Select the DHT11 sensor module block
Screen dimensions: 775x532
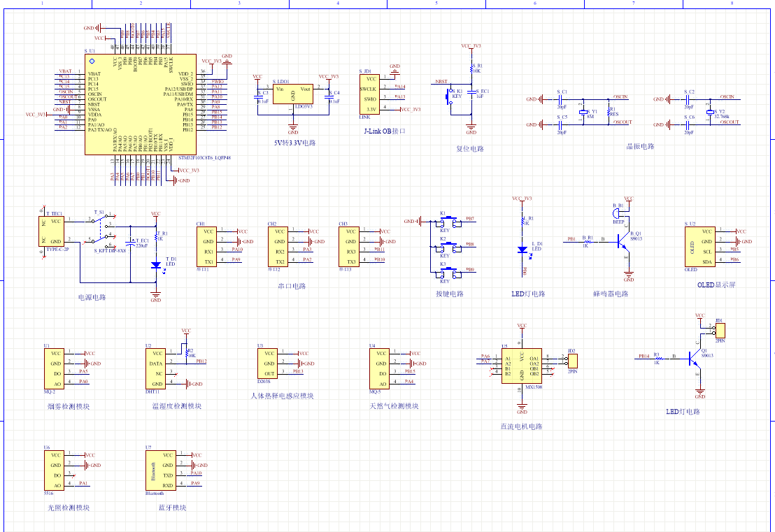point(158,369)
